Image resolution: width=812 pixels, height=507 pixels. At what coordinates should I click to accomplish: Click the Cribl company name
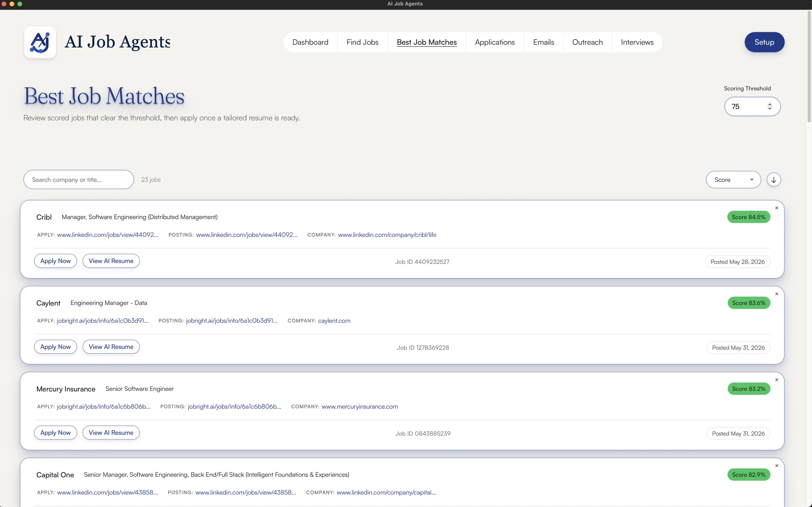coord(44,217)
